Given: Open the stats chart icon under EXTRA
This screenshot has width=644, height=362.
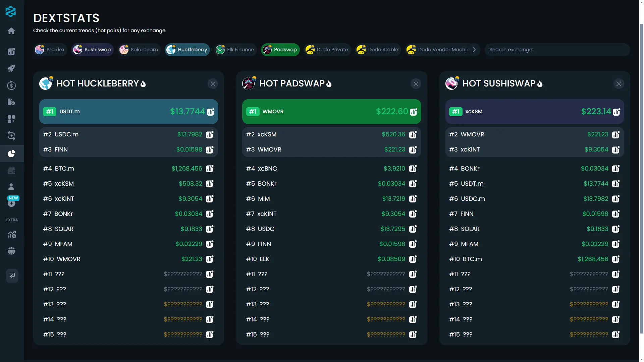Looking at the screenshot, I should tap(11, 234).
